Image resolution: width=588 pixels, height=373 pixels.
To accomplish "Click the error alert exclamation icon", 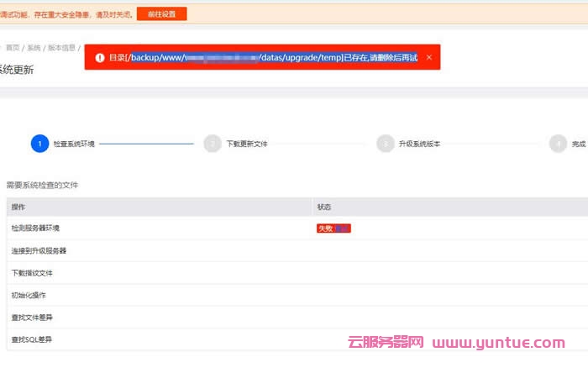I will click(x=100, y=58).
